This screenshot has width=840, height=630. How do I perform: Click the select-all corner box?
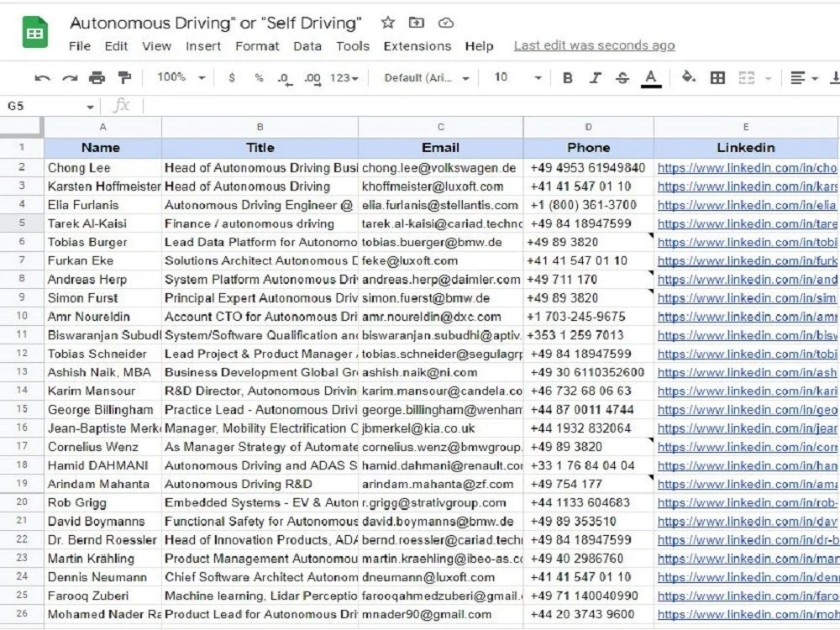click(22, 127)
